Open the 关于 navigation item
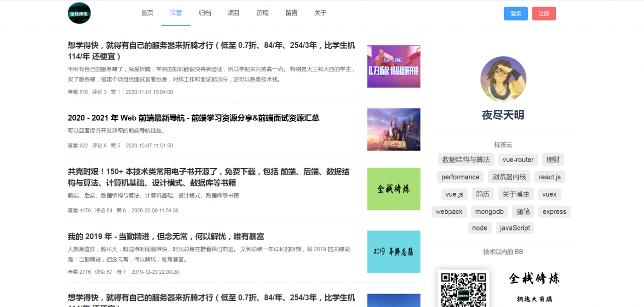The height and width of the screenshot is (307, 644). tap(320, 13)
